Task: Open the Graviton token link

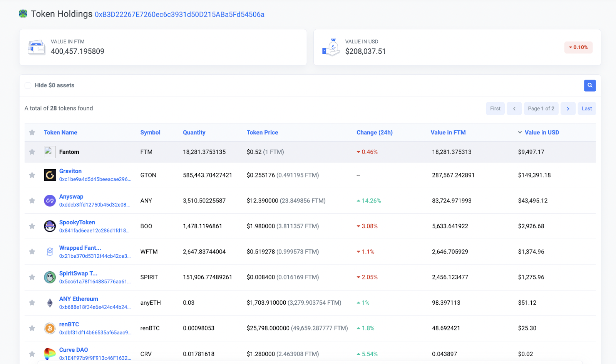Action: tap(70, 171)
